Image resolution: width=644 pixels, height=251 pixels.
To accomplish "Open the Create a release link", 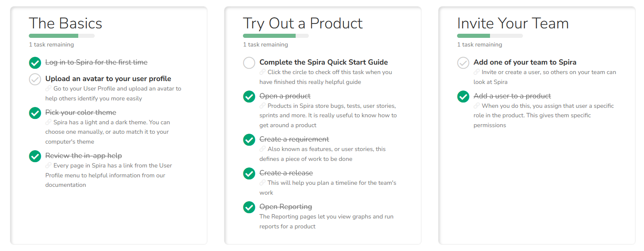I will (x=286, y=173).
